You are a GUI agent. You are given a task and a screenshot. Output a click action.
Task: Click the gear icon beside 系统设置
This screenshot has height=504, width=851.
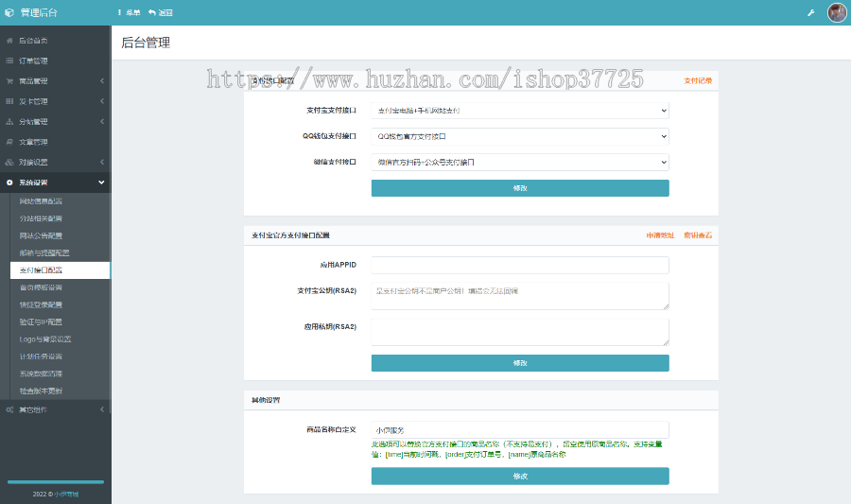click(x=9, y=182)
